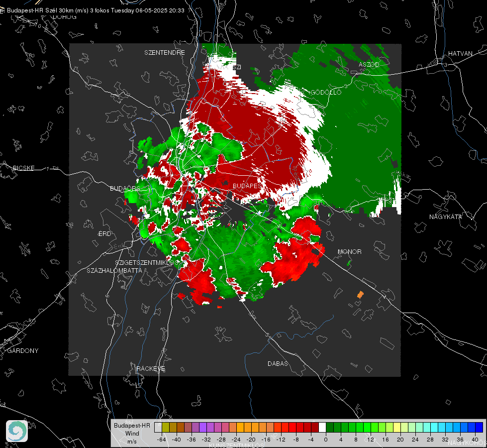Select the SZIGETSZENTMIKLÓS label
Viewport: 487px width, 448px height.
click(x=147, y=262)
